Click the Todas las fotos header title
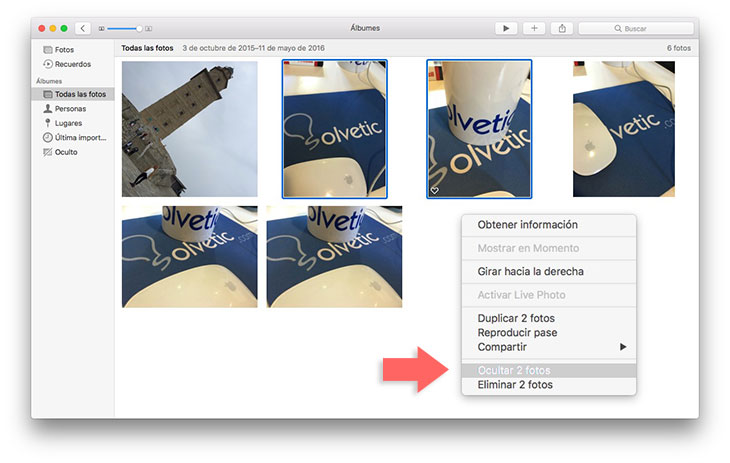The width and height of the screenshot is (730, 463). (x=147, y=48)
